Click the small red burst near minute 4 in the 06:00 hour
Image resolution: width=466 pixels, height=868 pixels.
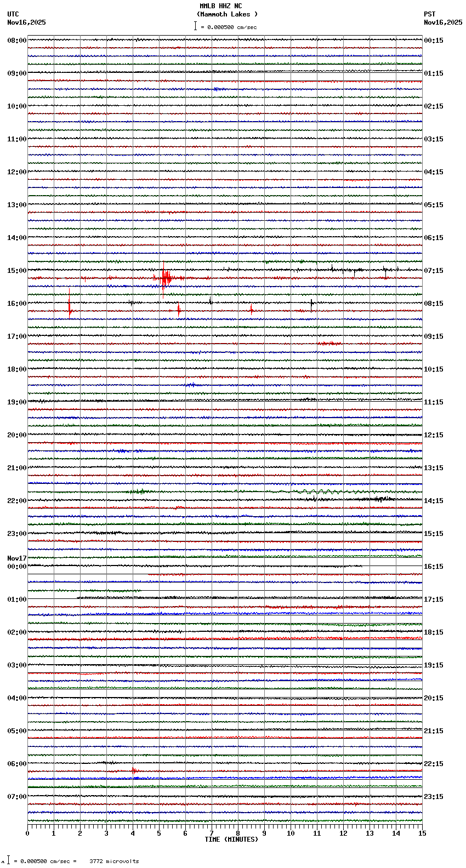coord(134,770)
